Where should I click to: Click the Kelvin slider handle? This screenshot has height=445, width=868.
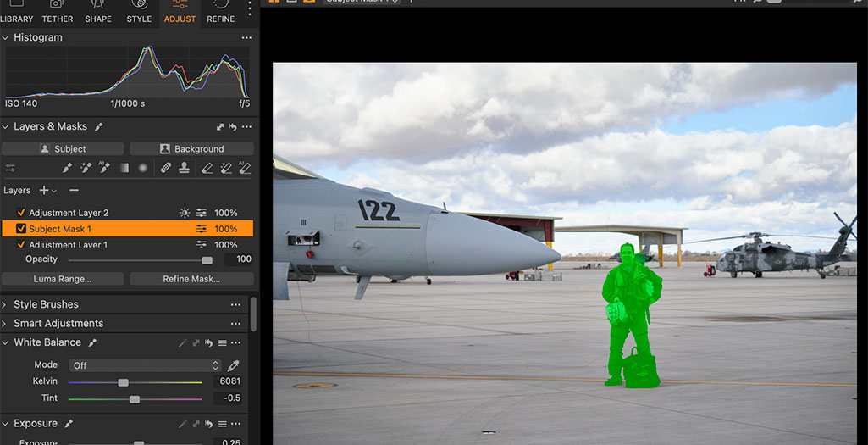pos(124,382)
